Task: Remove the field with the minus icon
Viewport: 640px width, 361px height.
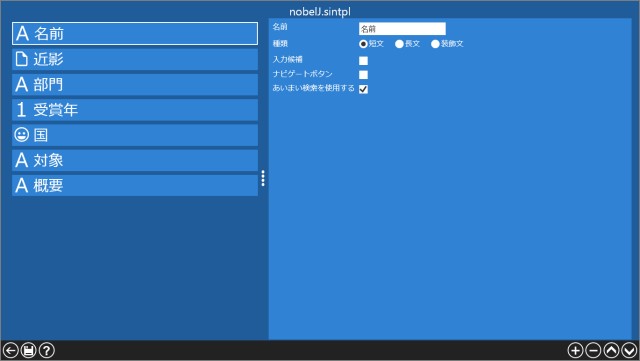Action: tap(593, 350)
